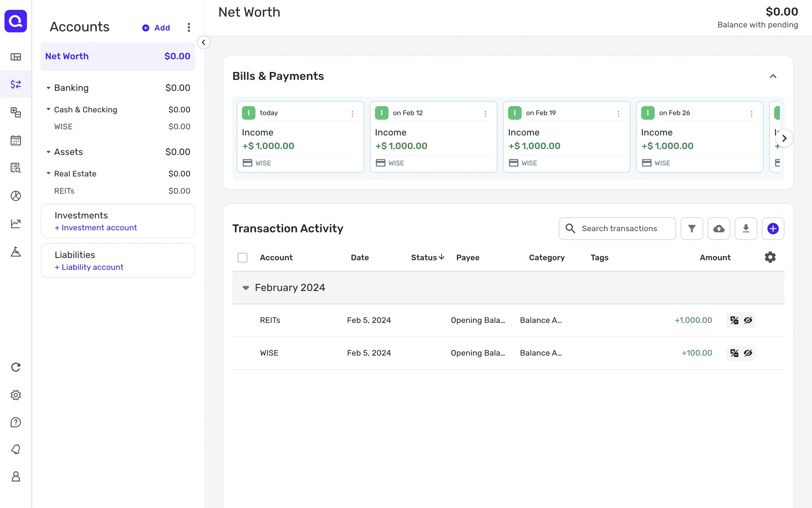812x508 pixels.
Task: Click the + Investment account link
Action: pyautogui.click(x=96, y=228)
